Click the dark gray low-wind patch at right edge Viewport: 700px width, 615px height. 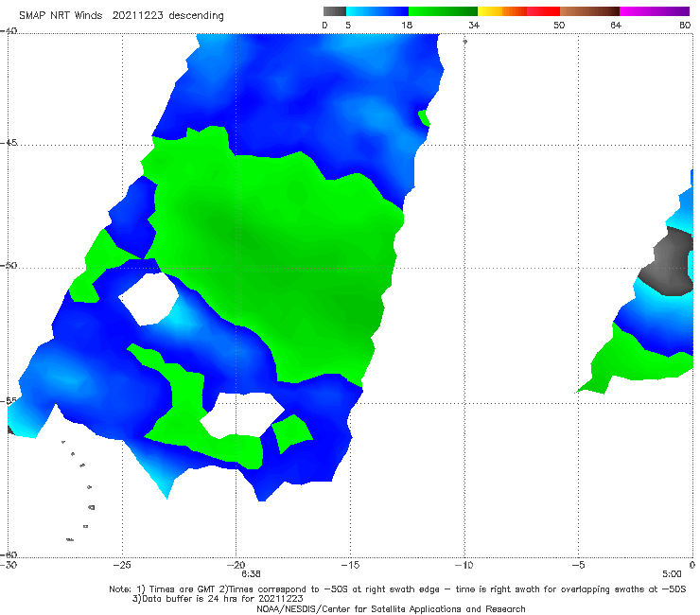(668, 263)
